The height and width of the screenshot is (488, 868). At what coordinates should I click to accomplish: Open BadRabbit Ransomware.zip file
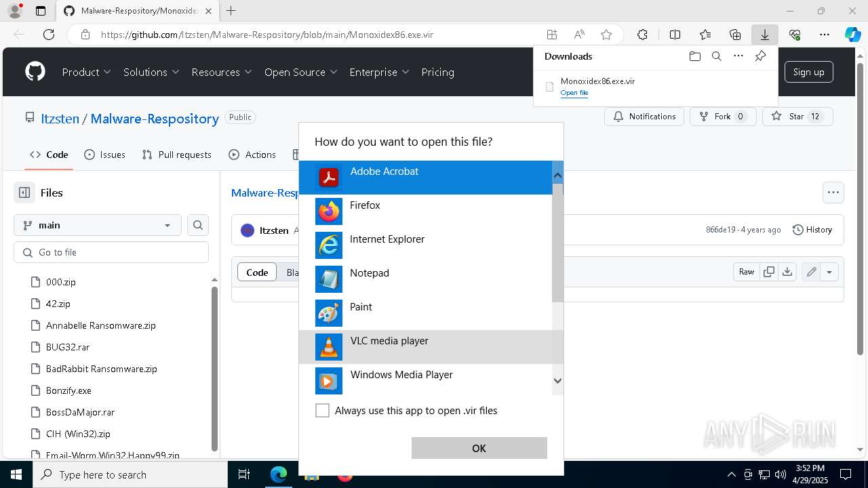click(101, 369)
